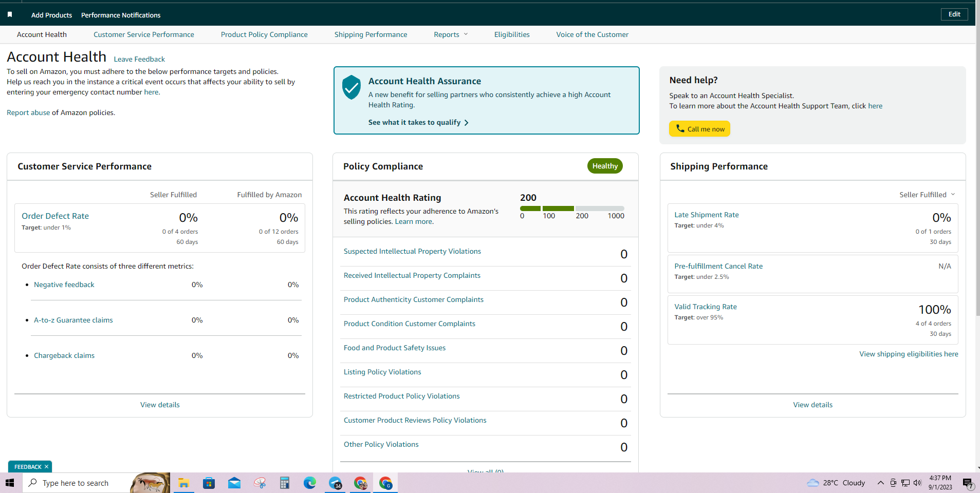
Task: Open Restricted Product Policy Violations
Action: point(402,396)
